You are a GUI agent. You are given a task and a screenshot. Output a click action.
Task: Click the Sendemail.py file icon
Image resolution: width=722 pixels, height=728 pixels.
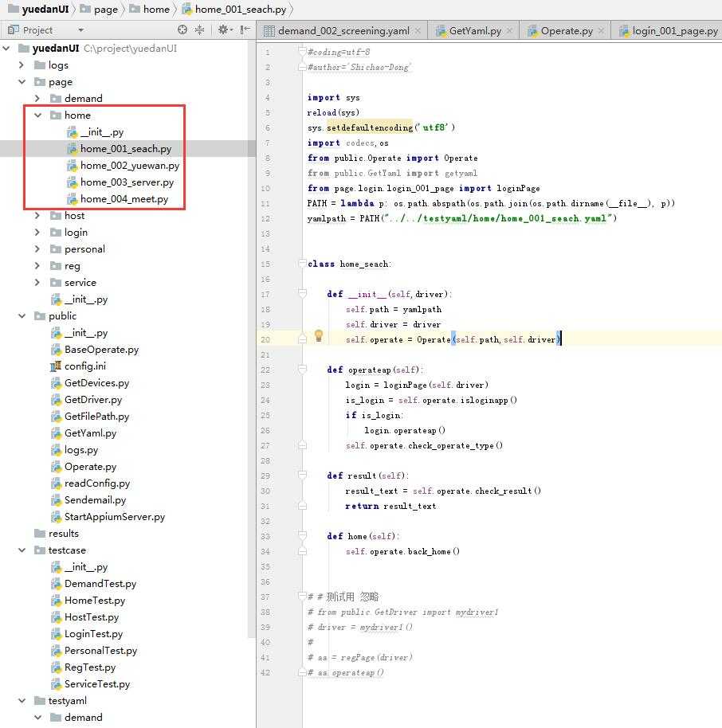coord(56,500)
